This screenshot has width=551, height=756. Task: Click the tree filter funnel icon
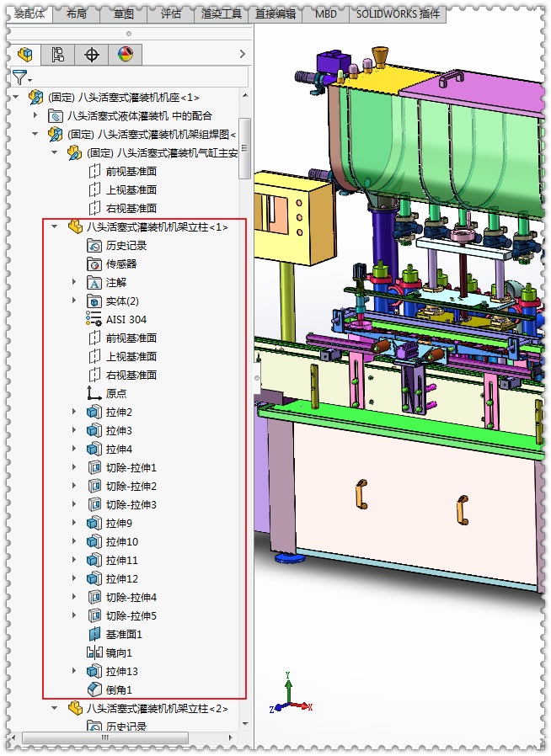pyautogui.click(x=19, y=78)
